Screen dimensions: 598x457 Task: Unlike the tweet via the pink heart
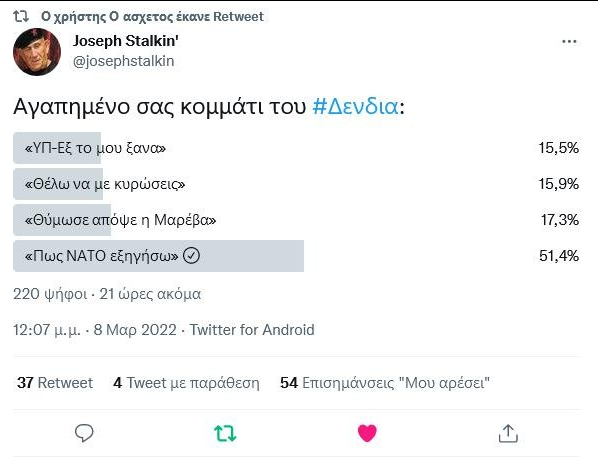click(367, 433)
